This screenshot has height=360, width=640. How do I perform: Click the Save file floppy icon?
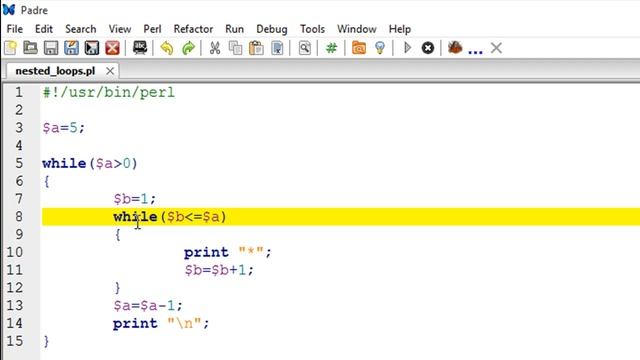[x=51, y=48]
